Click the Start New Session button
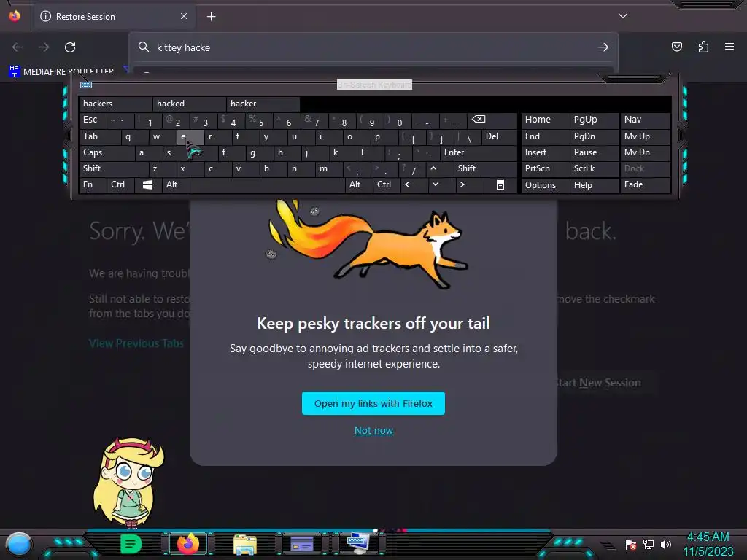747x560 pixels. [600, 383]
